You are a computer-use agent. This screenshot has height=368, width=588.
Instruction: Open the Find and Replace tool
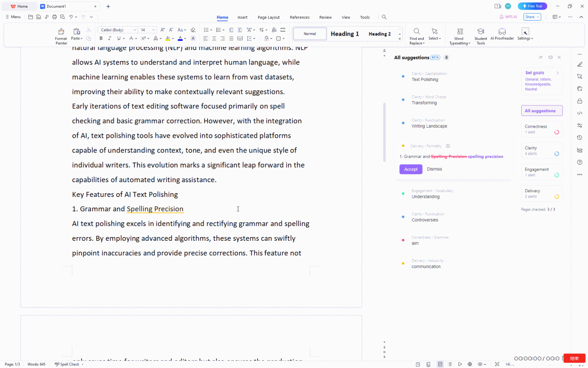pos(416,36)
